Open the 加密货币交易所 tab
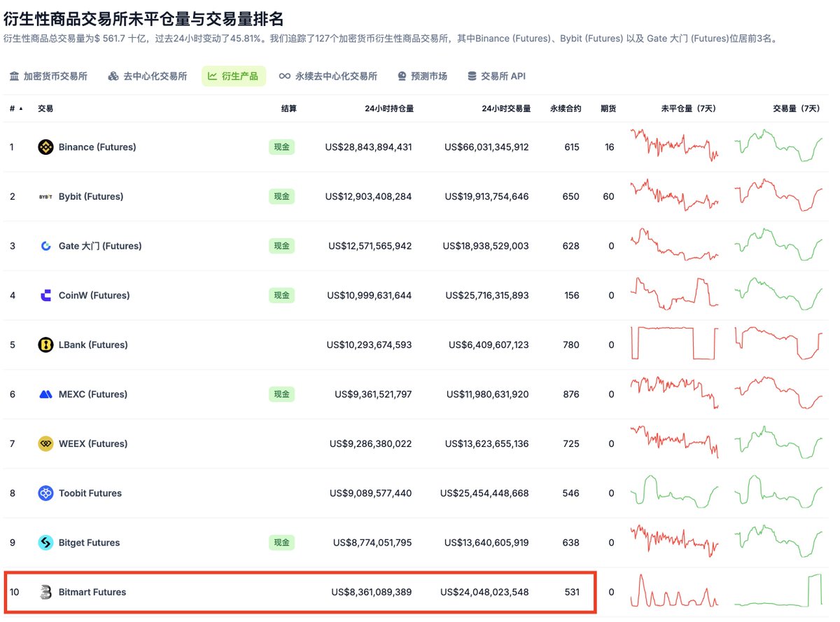840x622 pixels. [48, 76]
